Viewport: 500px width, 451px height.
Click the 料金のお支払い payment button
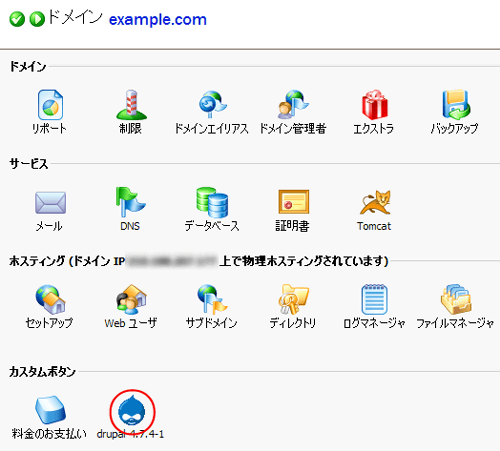point(50,410)
